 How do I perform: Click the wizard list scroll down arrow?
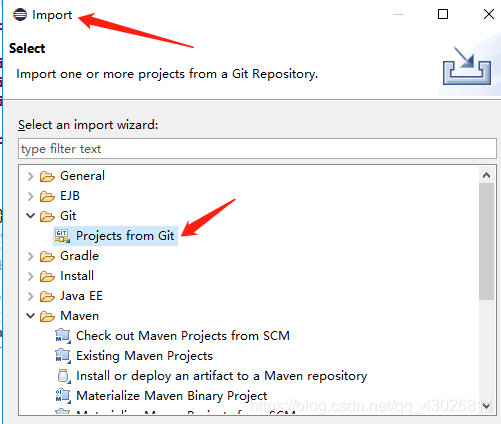tap(486, 406)
